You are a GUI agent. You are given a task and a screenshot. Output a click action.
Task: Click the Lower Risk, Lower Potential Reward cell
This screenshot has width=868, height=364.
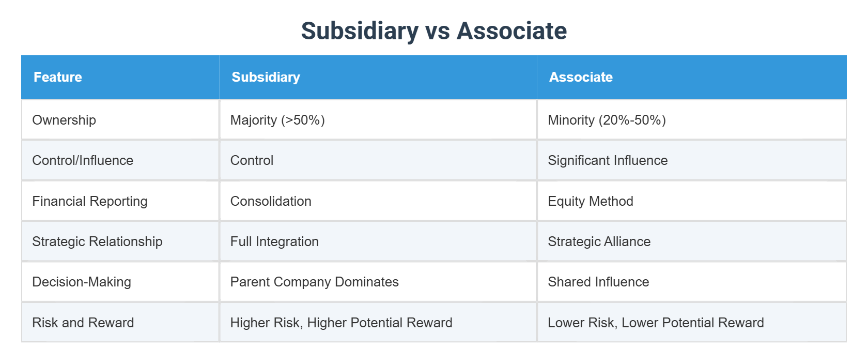[656, 323]
